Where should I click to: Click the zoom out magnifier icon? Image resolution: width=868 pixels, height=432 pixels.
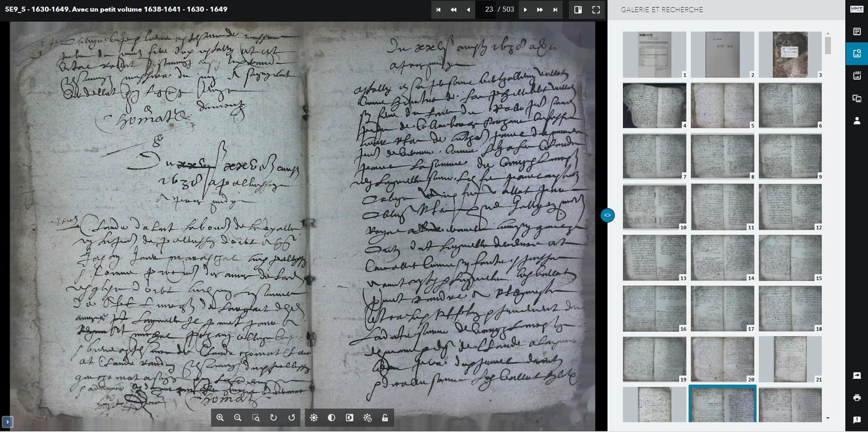[x=238, y=418]
